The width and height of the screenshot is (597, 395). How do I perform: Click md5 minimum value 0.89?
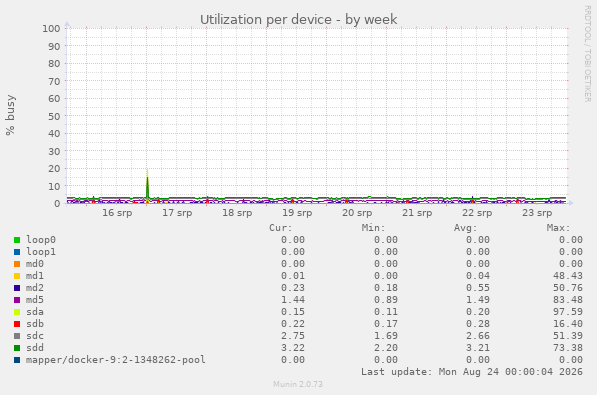coord(386,300)
